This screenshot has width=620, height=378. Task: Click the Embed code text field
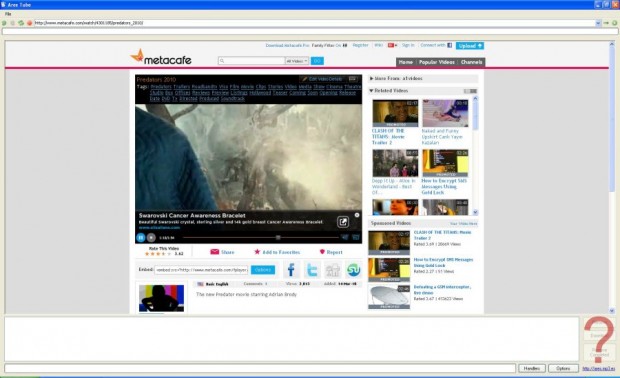[201, 270]
